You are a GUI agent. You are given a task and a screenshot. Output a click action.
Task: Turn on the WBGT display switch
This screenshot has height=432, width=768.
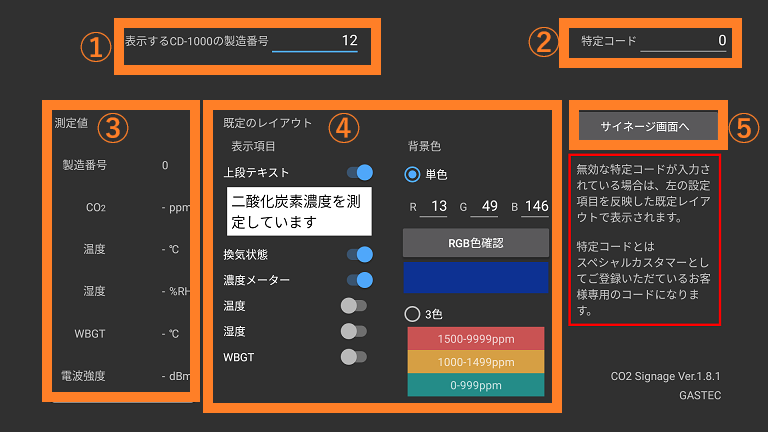354,357
